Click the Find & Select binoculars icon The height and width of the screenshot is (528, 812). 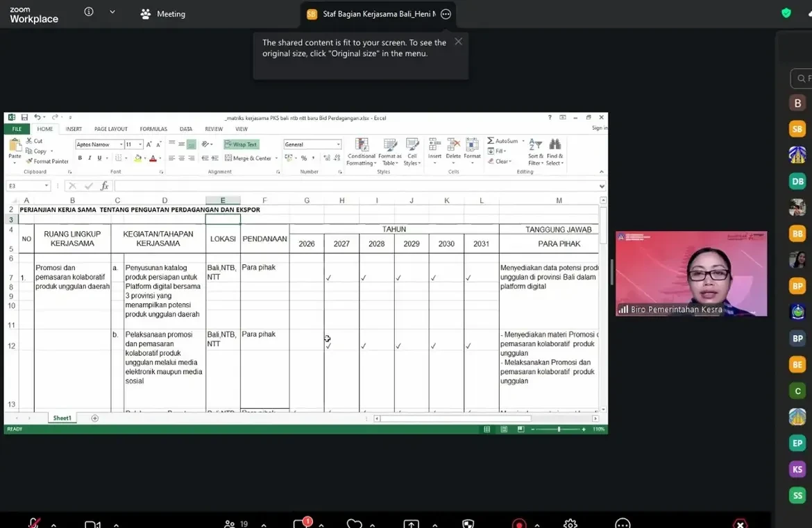pyautogui.click(x=555, y=145)
